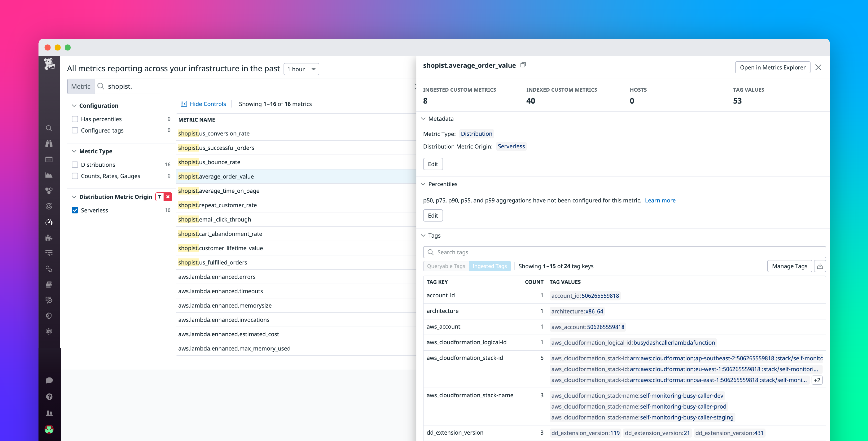
Task: Open the search icon in the sidebar
Action: pyautogui.click(x=49, y=128)
